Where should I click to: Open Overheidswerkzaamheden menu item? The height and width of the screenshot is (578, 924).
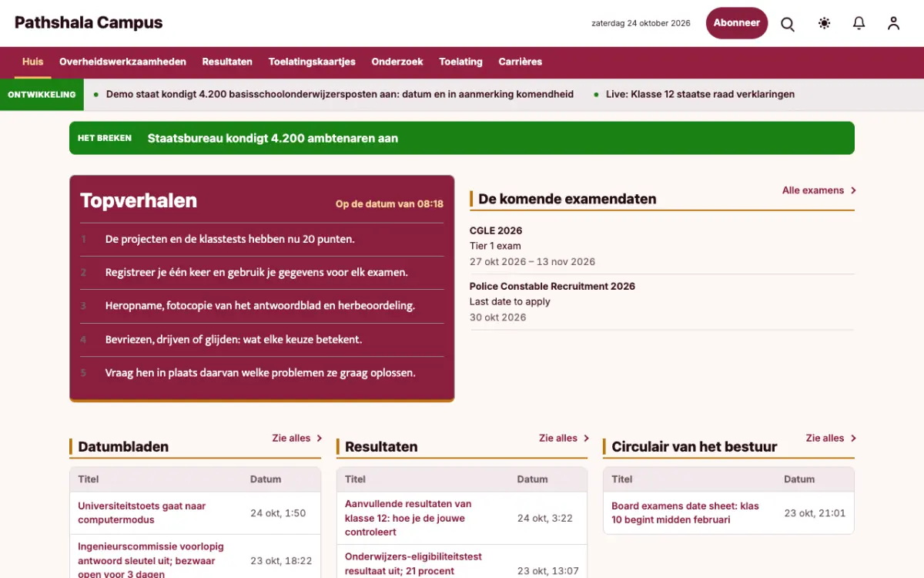[x=122, y=62]
